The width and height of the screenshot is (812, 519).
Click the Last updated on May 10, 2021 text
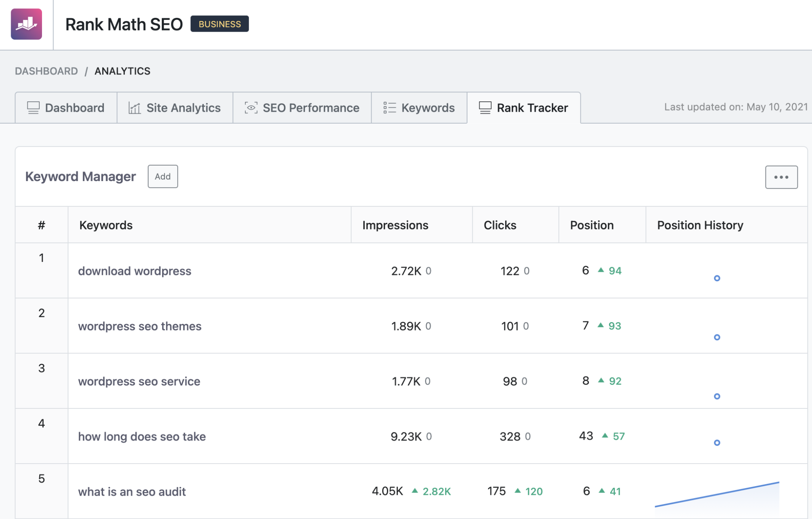click(x=736, y=107)
